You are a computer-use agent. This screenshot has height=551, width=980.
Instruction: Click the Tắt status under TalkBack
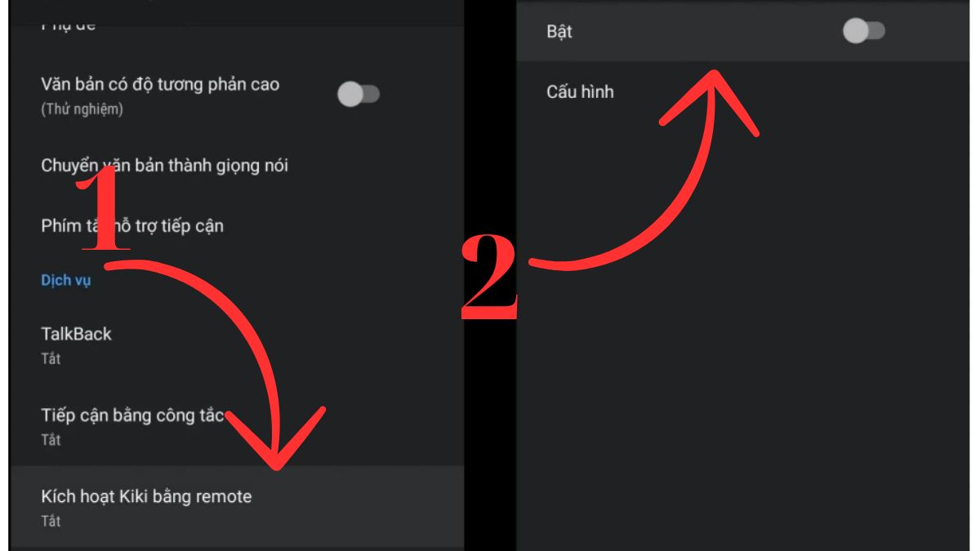click(51, 358)
